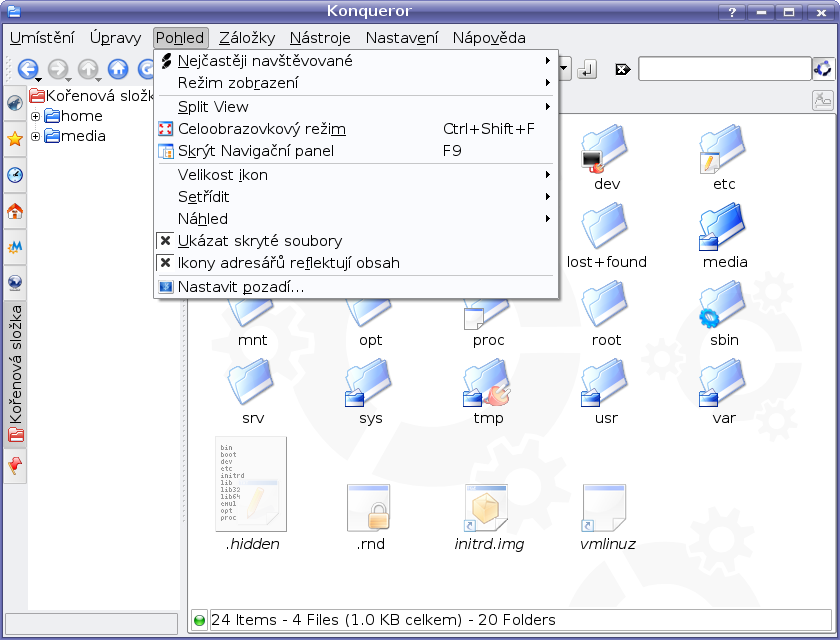Open the Velikost ikon submenu
This screenshot has height=640, width=840.
(x=356, y=175)
